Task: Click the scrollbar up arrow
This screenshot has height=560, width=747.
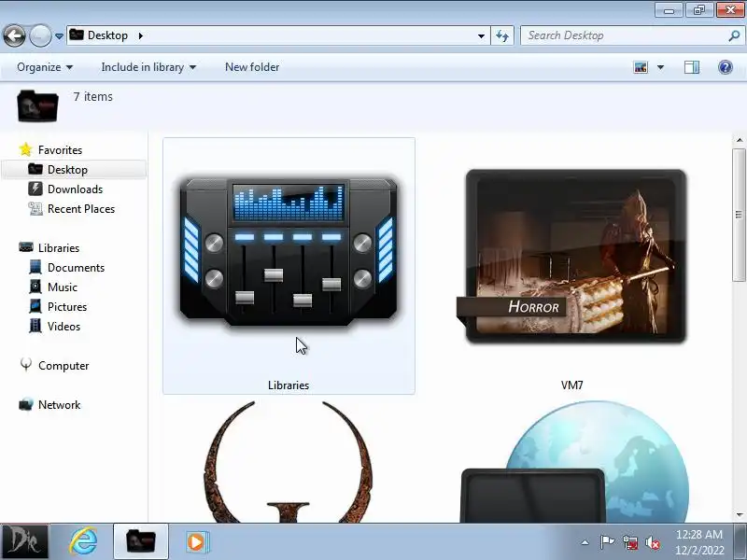Action: pyautogui.click(x=740, y=140)
